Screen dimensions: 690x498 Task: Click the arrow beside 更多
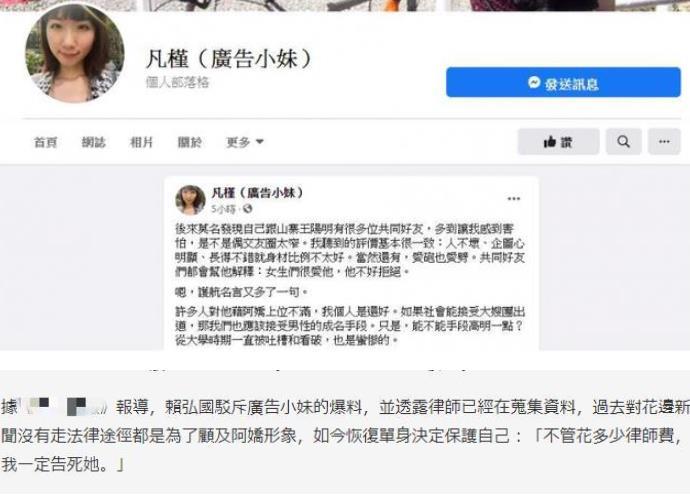pyautogui.click(x=260, y=142)
